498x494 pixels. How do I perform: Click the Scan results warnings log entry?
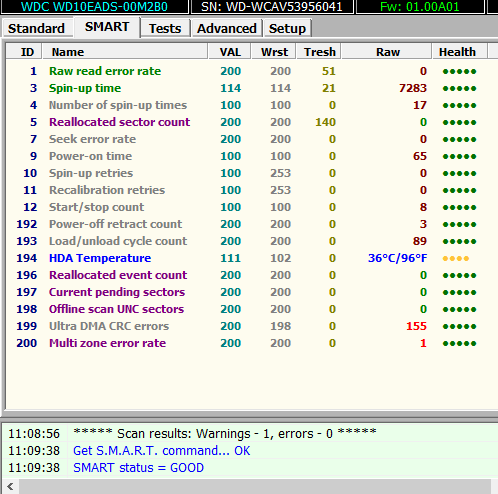click(225, 434)
